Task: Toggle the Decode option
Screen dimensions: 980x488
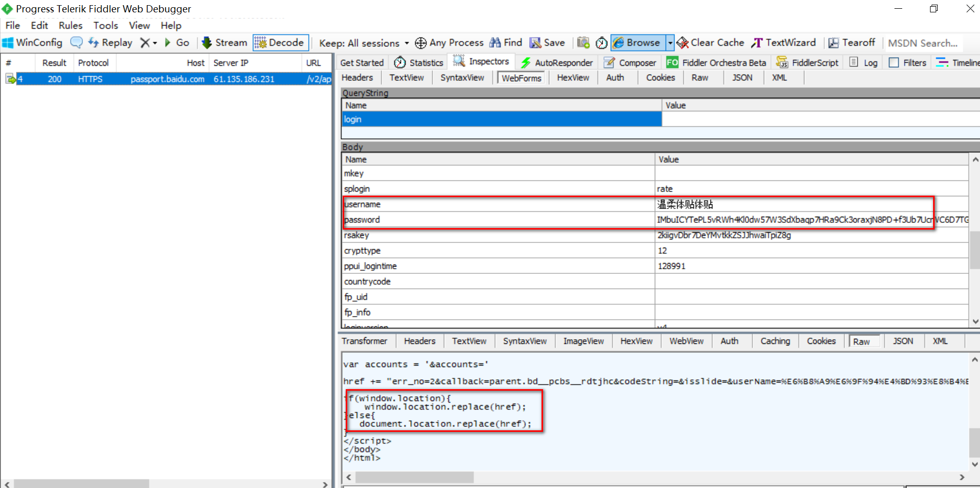Action: click(280, 43)
